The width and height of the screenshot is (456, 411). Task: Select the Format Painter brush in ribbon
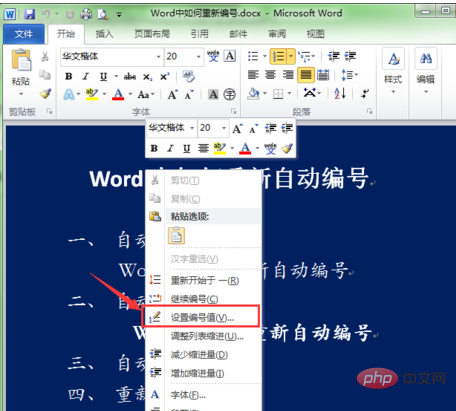45,94
